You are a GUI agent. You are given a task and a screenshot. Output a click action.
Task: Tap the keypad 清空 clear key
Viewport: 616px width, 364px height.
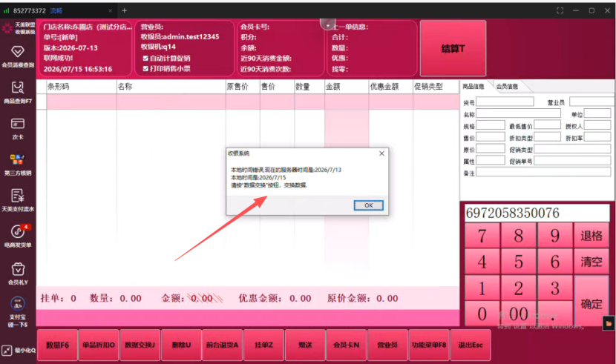(592, 262)
